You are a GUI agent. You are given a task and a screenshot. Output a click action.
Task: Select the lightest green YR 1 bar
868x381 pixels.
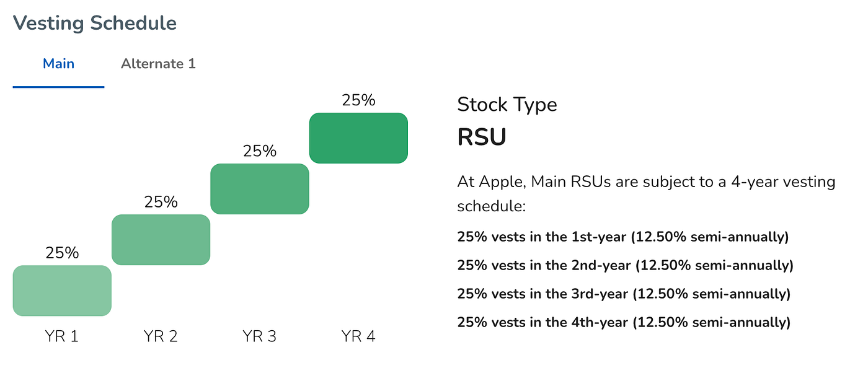click(62, 291)
